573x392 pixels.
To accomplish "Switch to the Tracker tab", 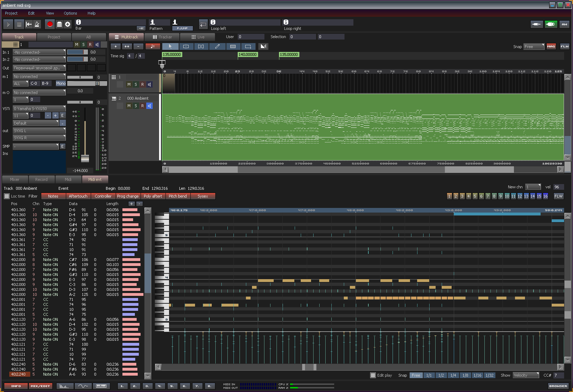I will (x=162, y=37).
